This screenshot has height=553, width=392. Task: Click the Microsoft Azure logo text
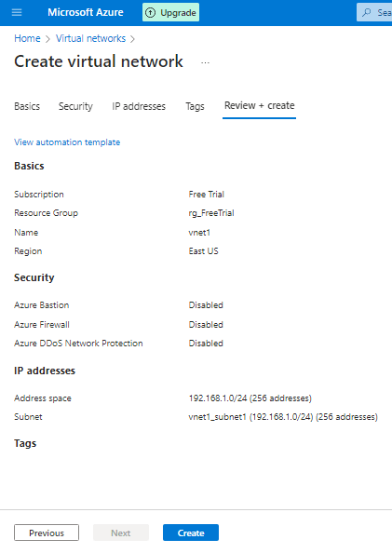(86, 12)
